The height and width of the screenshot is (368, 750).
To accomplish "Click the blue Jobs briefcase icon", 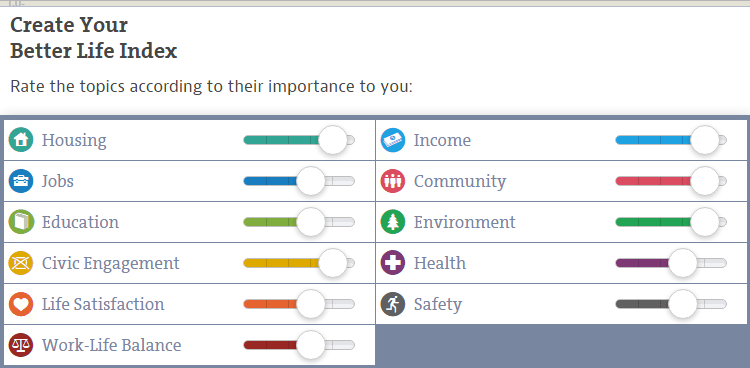I will 21,181.
